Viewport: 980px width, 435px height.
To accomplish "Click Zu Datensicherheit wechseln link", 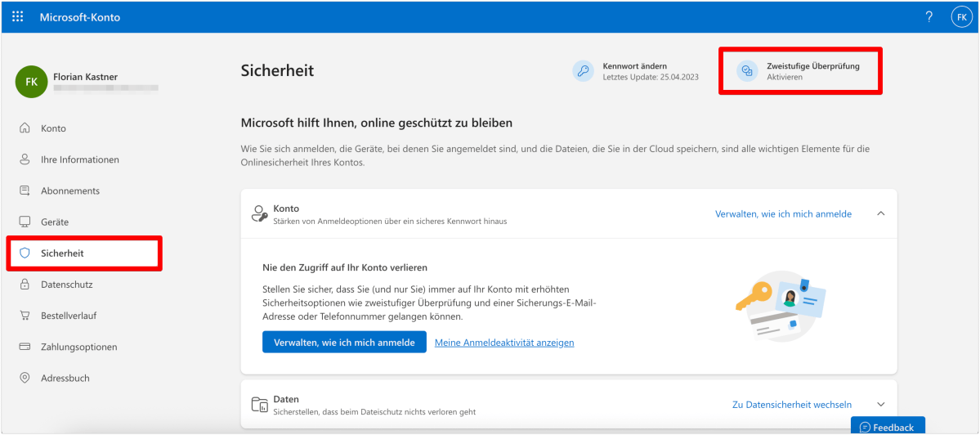I will pyautogui.click(x=792, y=405).
